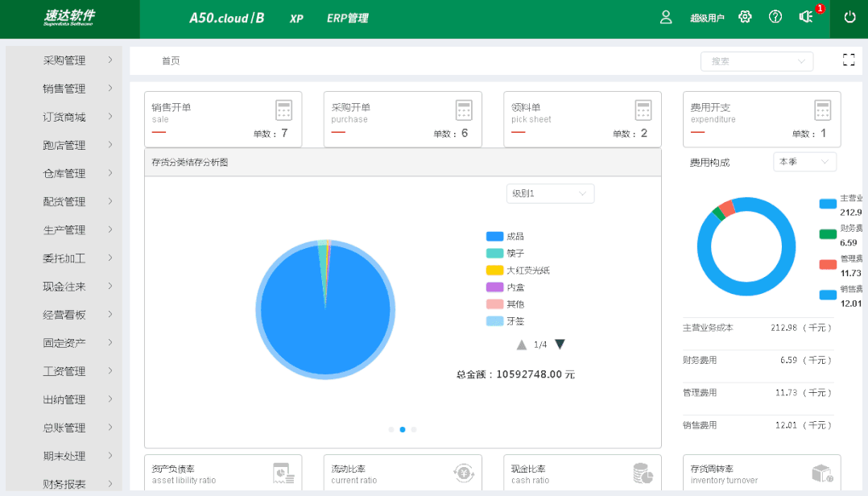The width and height of the screenshot is (868, 496).
Task: Open the settings gear icon
Action: coord(745,17)
